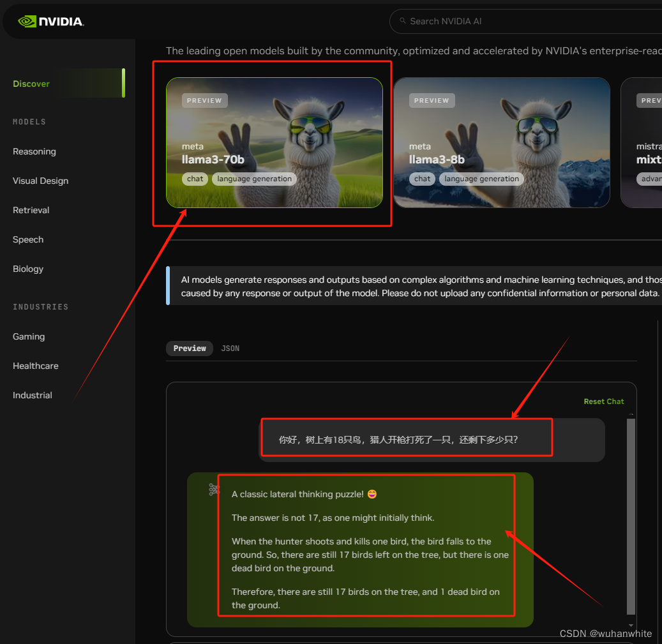Open the Biology category
Screen dimensions: 662x644
point(28,269)
